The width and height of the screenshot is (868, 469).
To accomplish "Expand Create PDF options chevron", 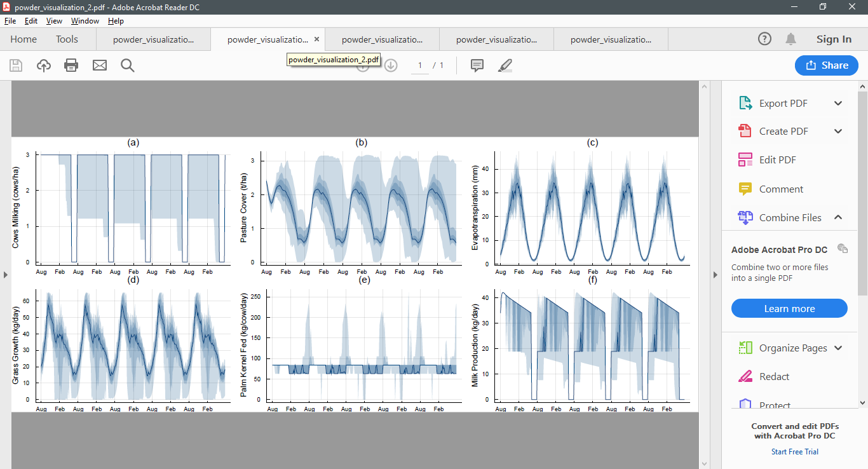I will coord(838,132).
